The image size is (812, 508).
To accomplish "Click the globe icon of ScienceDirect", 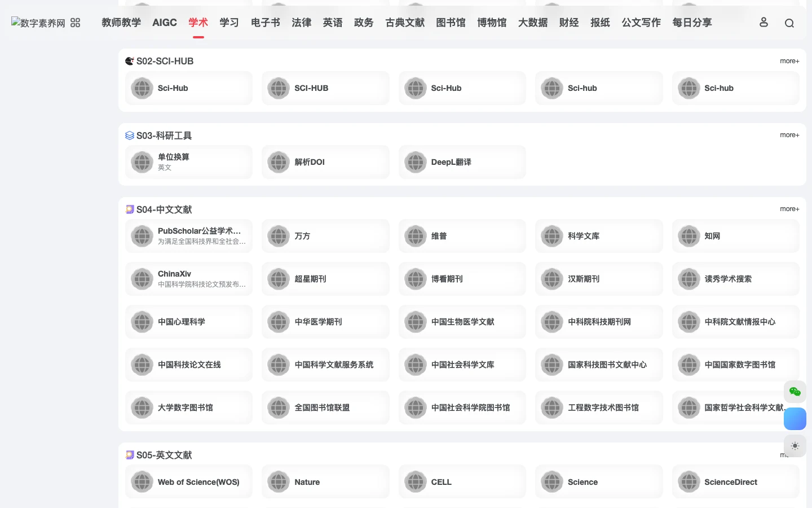I will (x=689, y=482).
